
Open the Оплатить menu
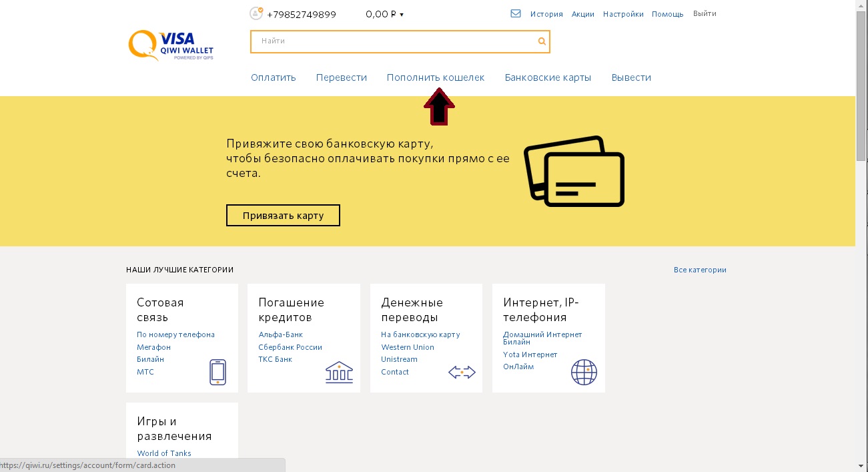pos(274,77)
